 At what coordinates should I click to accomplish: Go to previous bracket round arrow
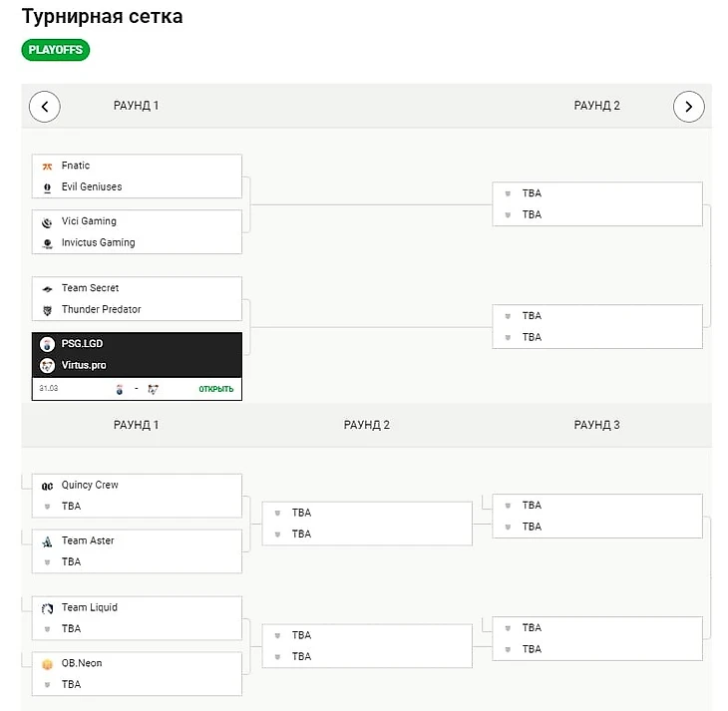point(45,106)
